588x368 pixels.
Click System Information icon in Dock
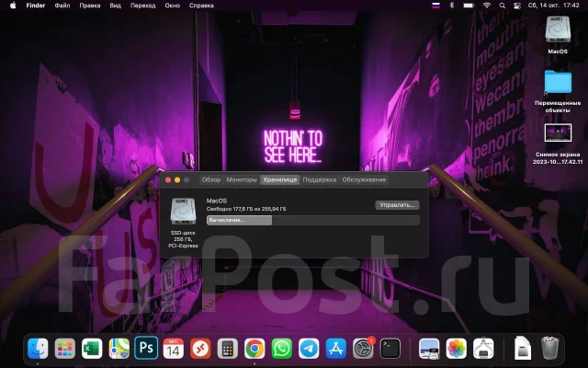tap(483, 349)
